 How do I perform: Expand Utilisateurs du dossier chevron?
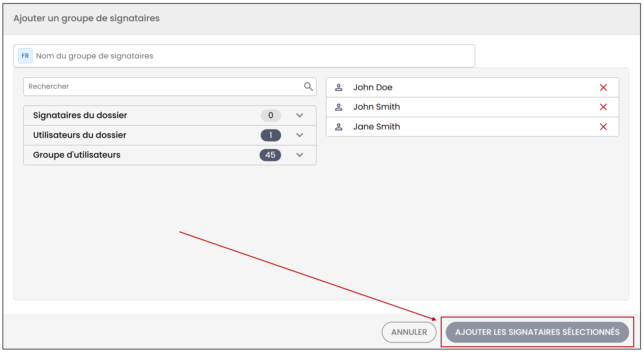[x=300, y=135]
